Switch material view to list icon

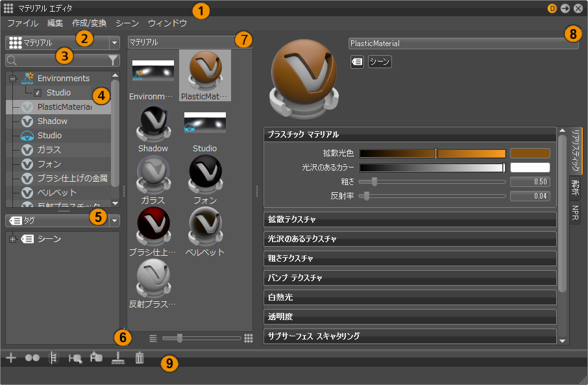tap(153, 338)
